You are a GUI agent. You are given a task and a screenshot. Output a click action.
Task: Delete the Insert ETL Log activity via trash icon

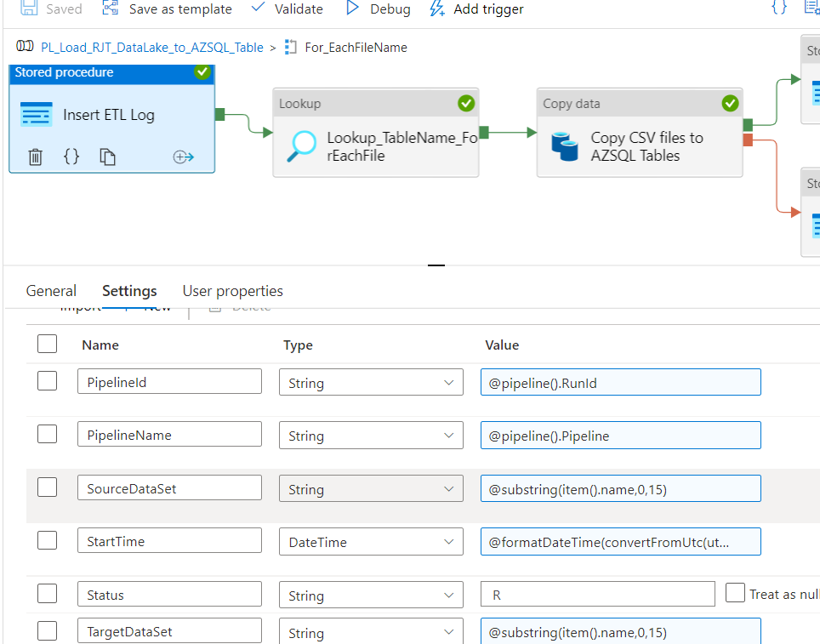[37, 157]
